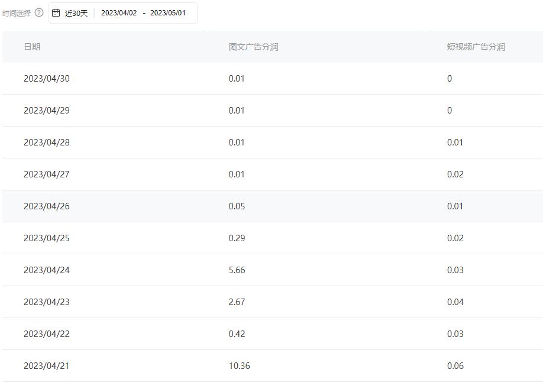Select the row dated 2023/04/27
The image size is (543, 392).
click(x=47, y=174)
